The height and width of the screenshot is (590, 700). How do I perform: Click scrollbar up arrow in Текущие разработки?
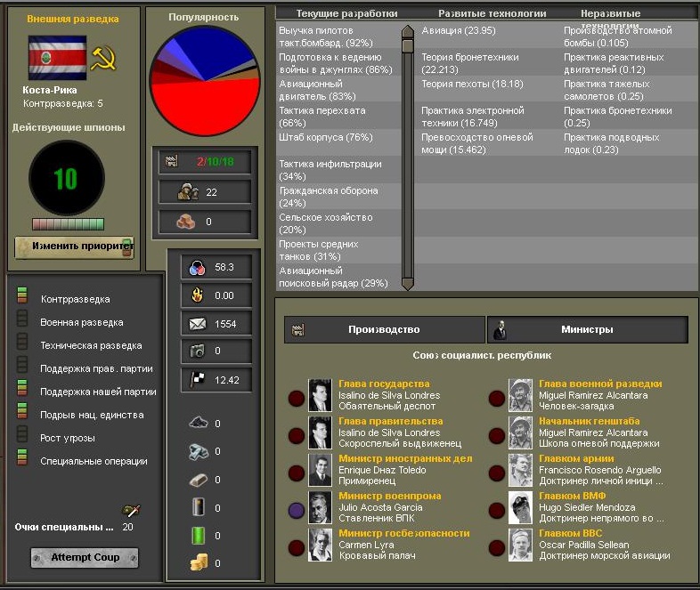tap(408, 32)
